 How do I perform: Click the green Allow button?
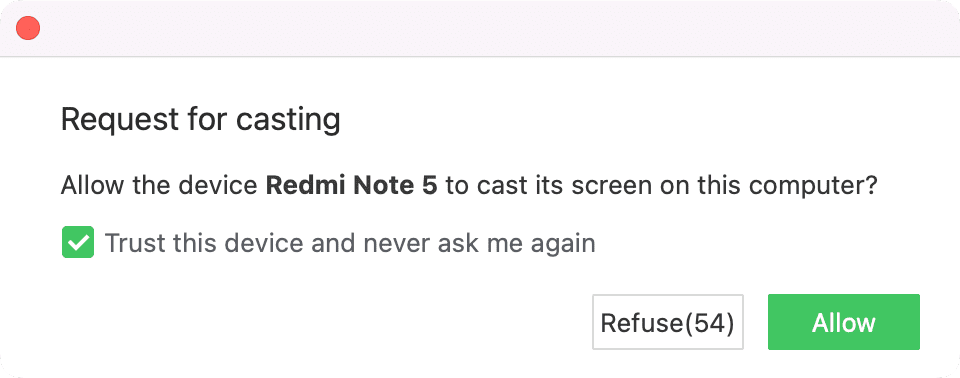(x=844, y=322)
